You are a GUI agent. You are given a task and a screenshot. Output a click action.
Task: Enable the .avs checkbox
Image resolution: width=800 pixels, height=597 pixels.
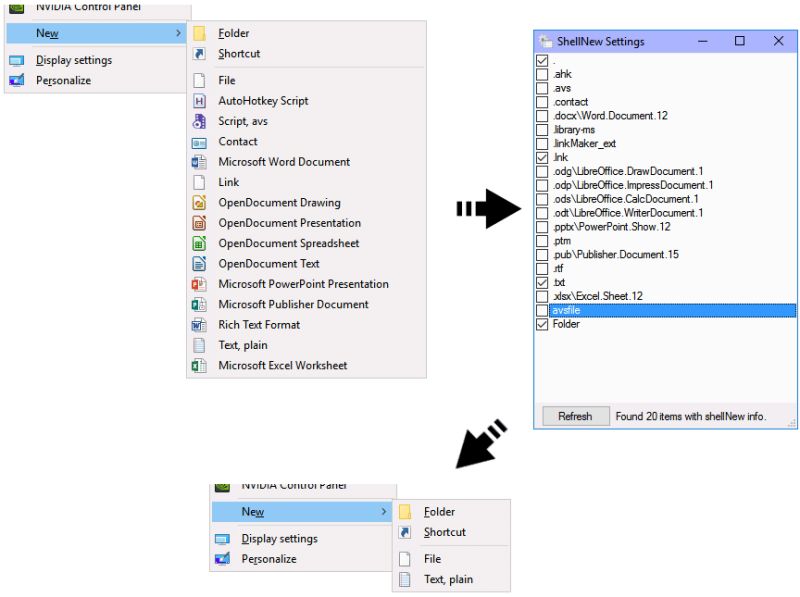point(542,88)
